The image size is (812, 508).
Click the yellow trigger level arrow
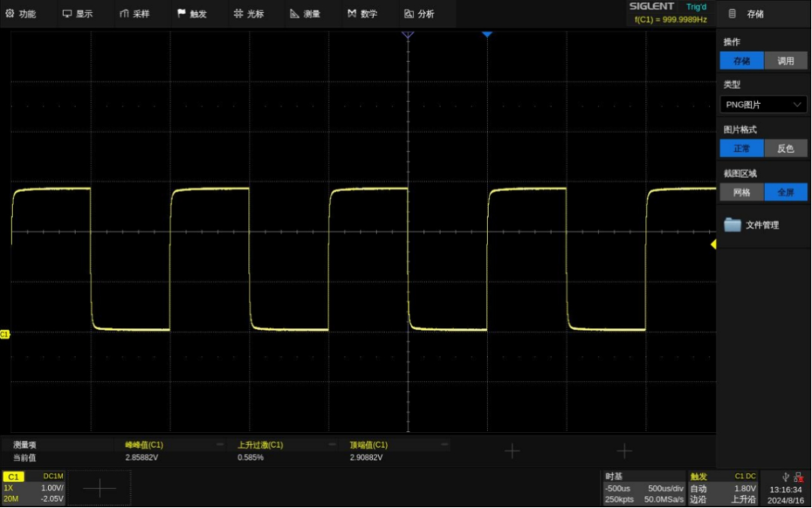coord(713,244)
